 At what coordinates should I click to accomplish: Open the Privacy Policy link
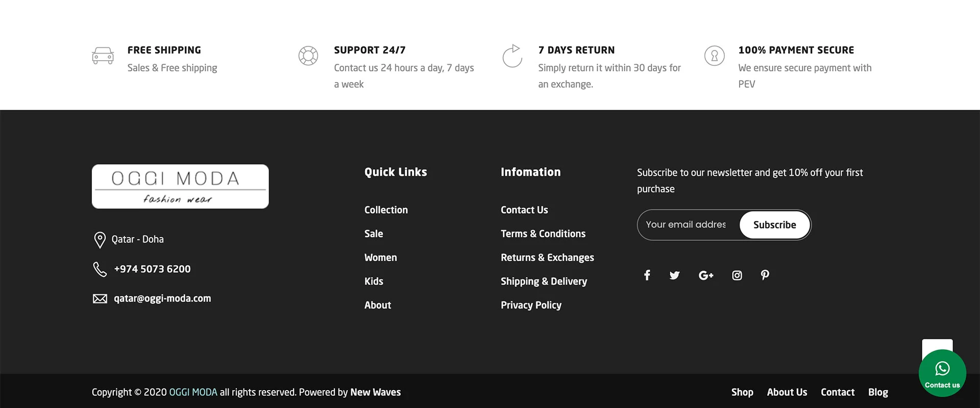click(531, 305)
